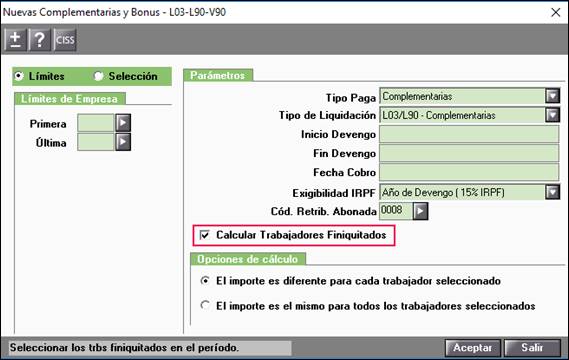
Task: Click the CISS toolbar icon
Action: pos(65,40)
